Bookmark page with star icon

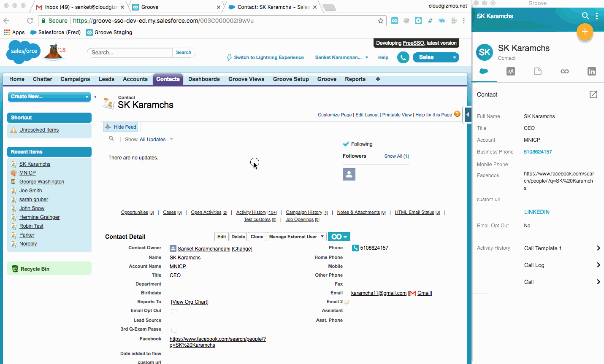click(381, 21)
